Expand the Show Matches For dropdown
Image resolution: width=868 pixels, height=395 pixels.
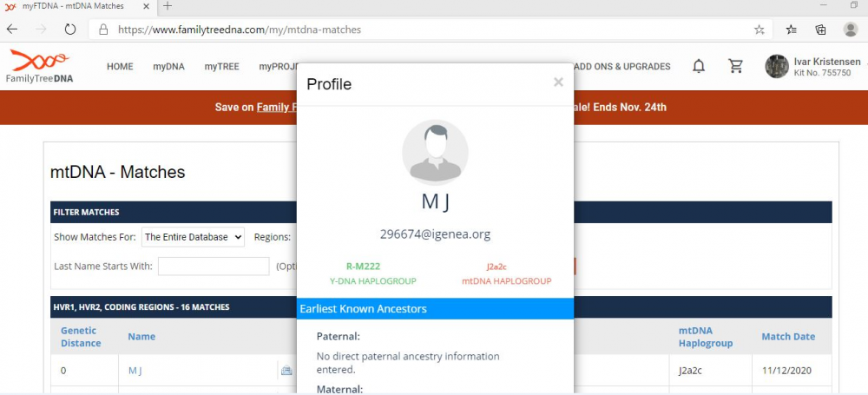pos(193,237)
